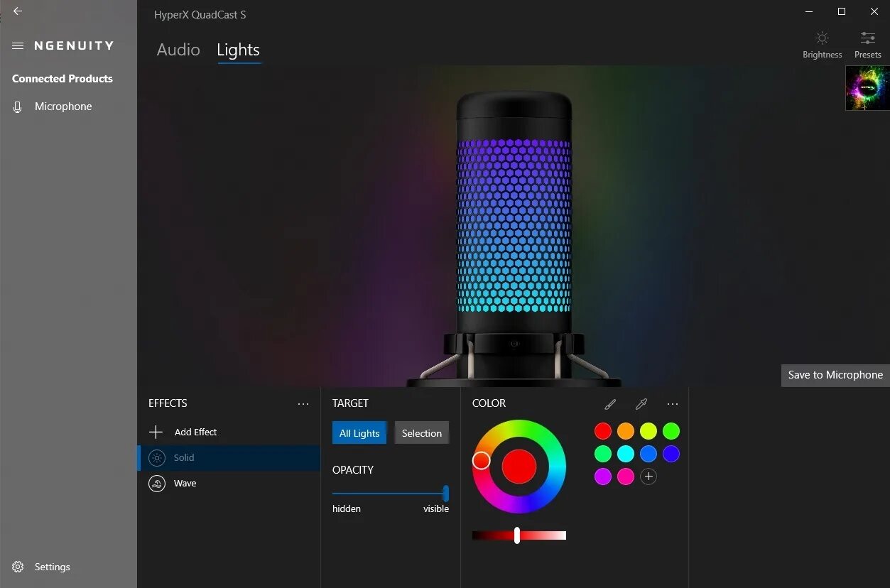Click the 'hidden' opacity label
Screen dimensions: 890x588
coord(347,509)
